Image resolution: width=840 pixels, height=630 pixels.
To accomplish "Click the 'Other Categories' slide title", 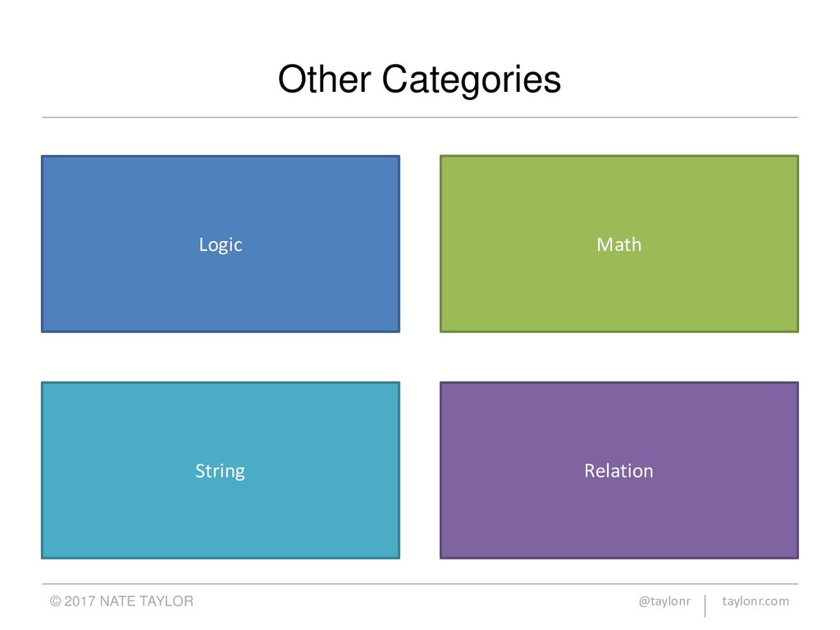I will click(419, 80).
